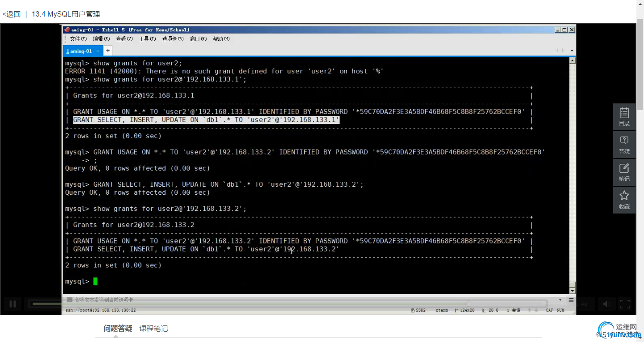The height and width of the screenshot is (342, 644).
Task: Open the 文件(F) menu in Xshell
Action: (78, 39)
